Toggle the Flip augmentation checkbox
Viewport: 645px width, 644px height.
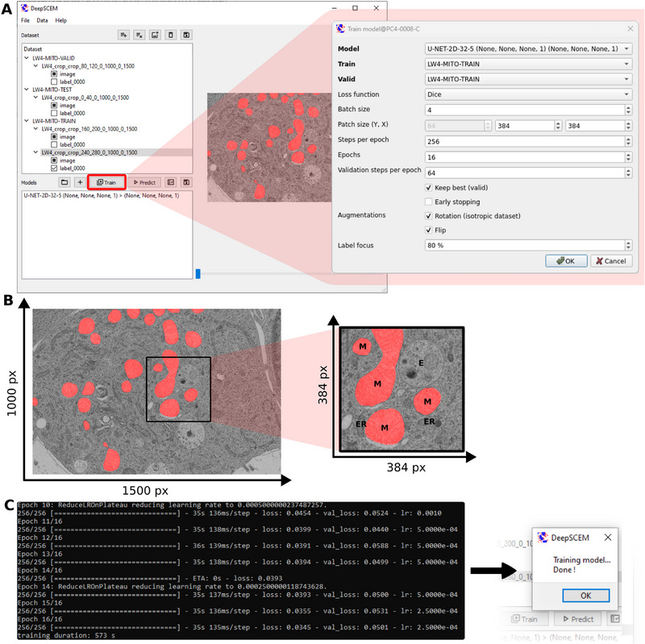pyautogui.click(x=428, y=231)
